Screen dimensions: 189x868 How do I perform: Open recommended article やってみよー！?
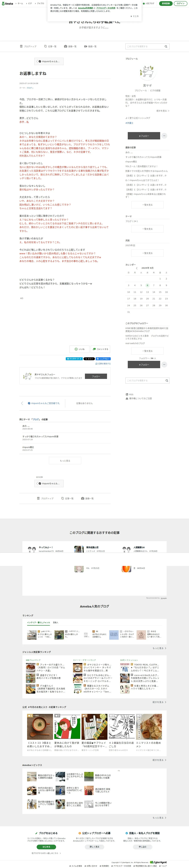point(46,548)
